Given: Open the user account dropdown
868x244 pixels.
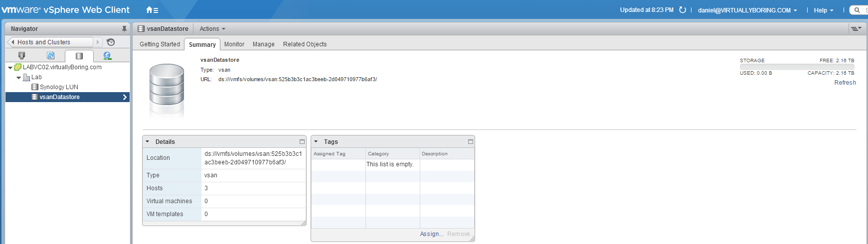Looking at the screenshot, I should [x=747, y=10].
